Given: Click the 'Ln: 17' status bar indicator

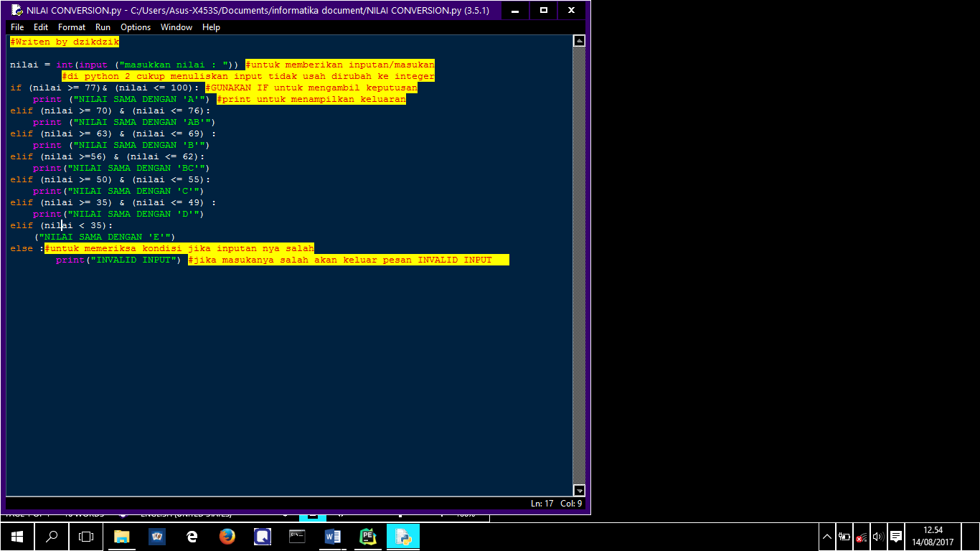Looking at the screenshot, I should (x=542, y=504).
